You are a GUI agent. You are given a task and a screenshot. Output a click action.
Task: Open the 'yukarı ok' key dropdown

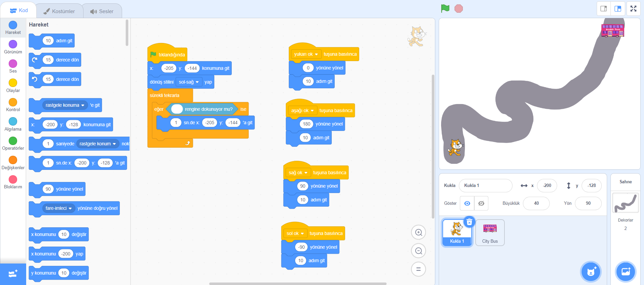(306, 54)
